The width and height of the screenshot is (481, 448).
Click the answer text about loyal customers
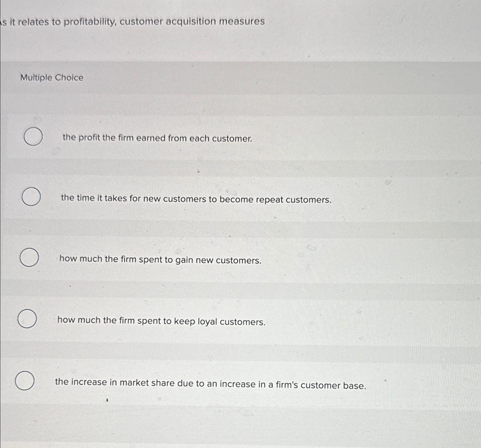[x=161, y=321]
